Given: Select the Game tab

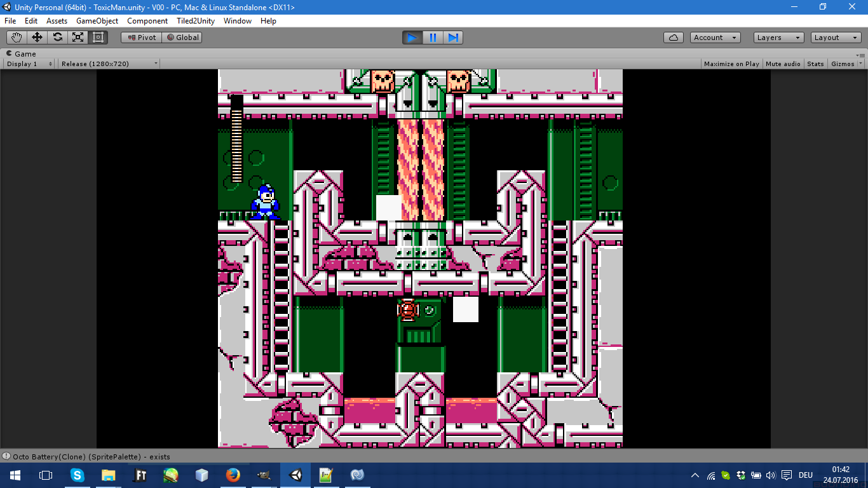Looking at the screenshot, I should tap(21, 54).
